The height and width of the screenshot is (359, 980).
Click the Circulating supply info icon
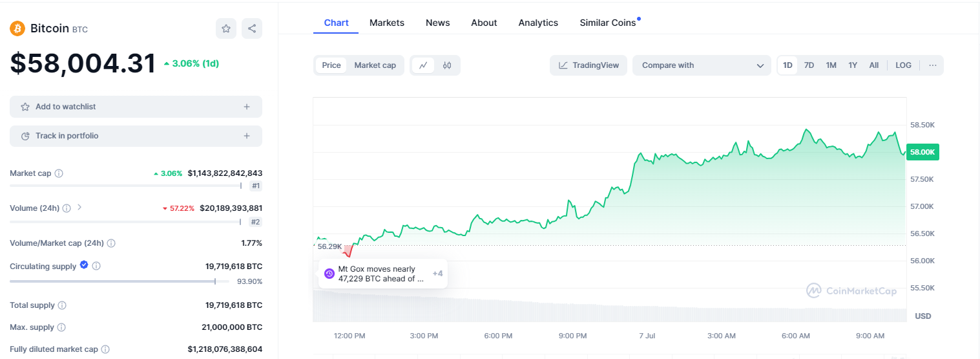(96, 266)
